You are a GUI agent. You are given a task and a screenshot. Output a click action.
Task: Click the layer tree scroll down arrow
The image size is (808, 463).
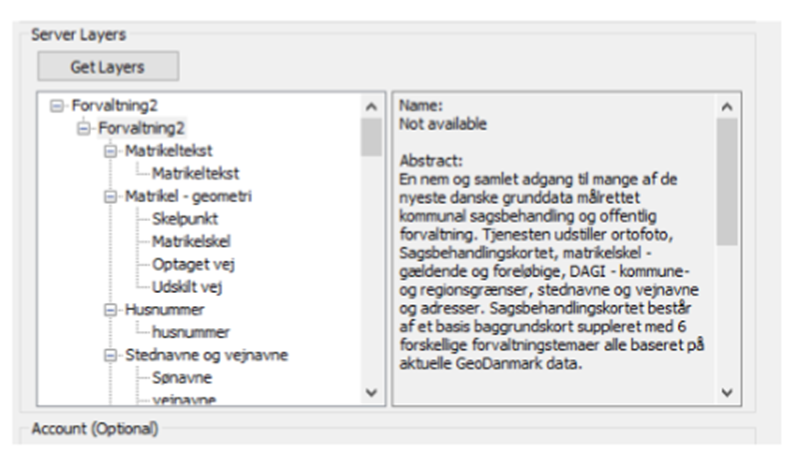click(371, 392)
